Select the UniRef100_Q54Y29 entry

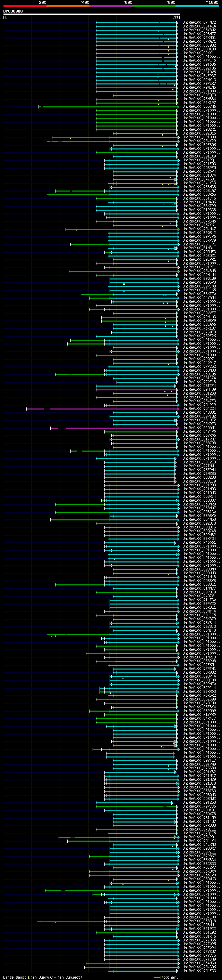pos(199,141)
